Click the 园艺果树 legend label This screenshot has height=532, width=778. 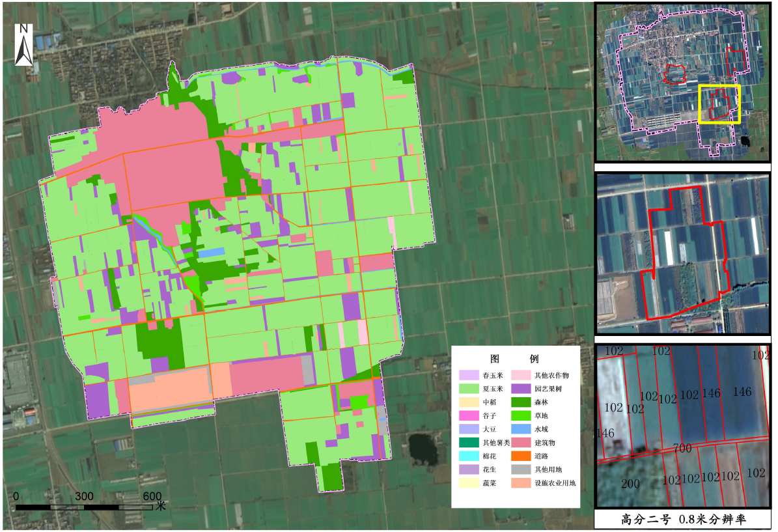pos(548,389)
